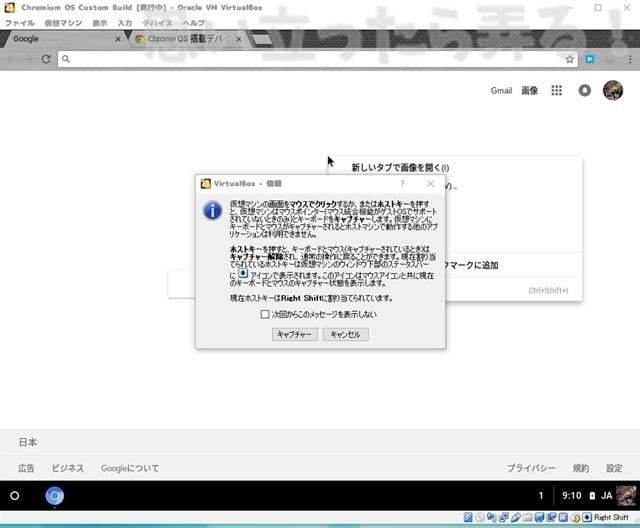
Task: Click the user avatar in the Chrome OS tray
Action: 626,495
